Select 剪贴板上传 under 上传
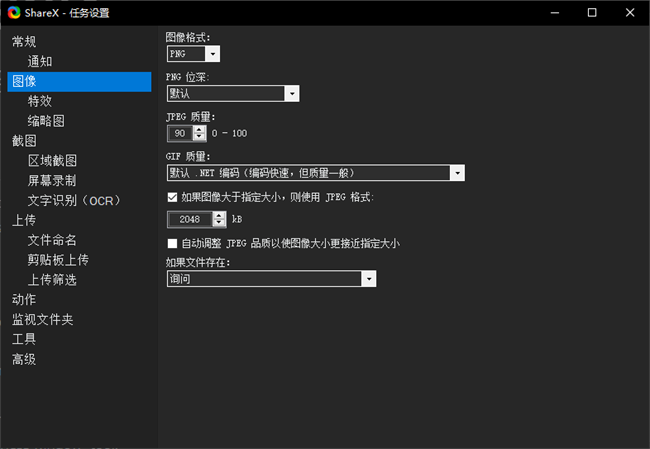Image resolution: width=650 pixels, height=449 pixels. [x=58, y=260]
